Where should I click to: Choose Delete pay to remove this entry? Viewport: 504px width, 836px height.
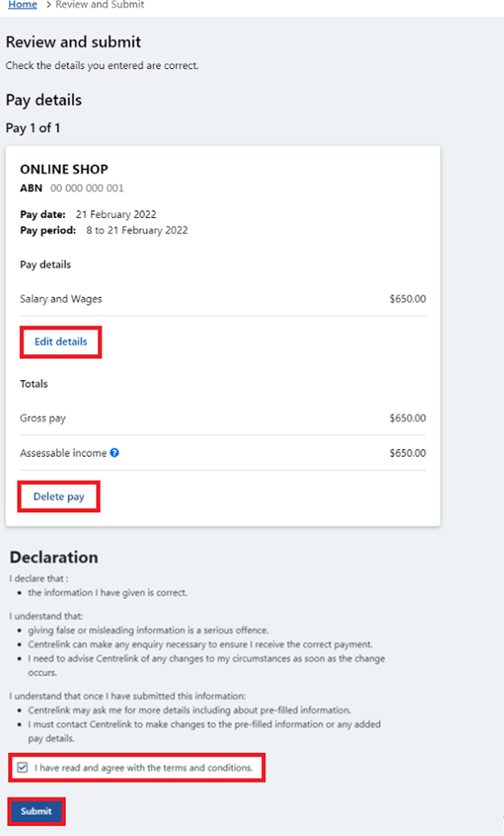click(x=58, y=496)
